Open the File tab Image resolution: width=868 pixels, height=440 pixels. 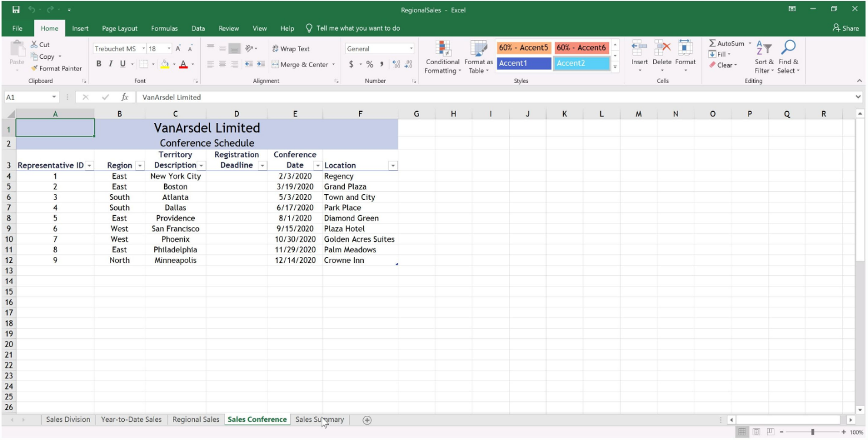(17, 28)
